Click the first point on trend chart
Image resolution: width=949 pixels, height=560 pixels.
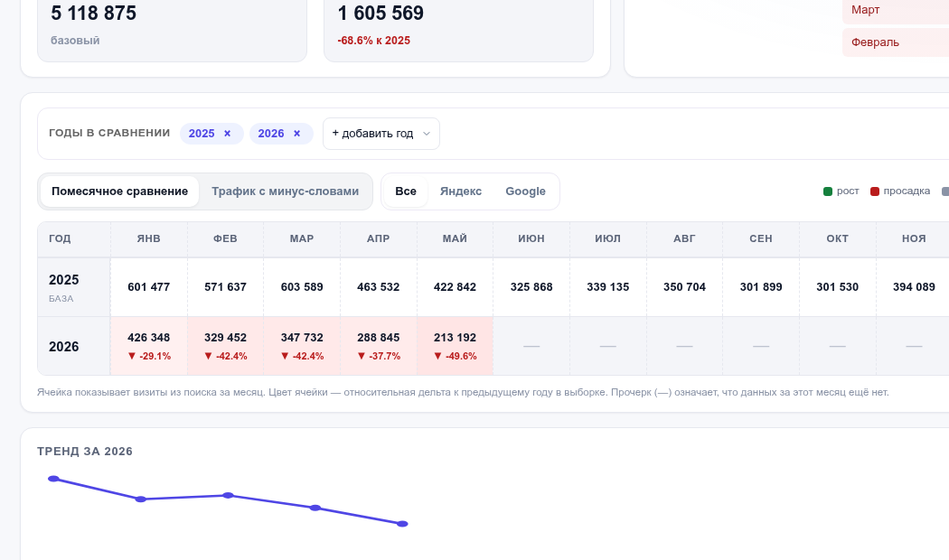(53, 479)
